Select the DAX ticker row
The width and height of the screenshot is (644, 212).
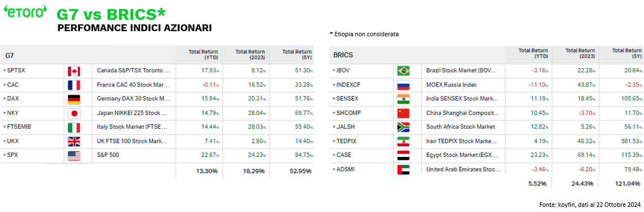[x=157, y=99]
